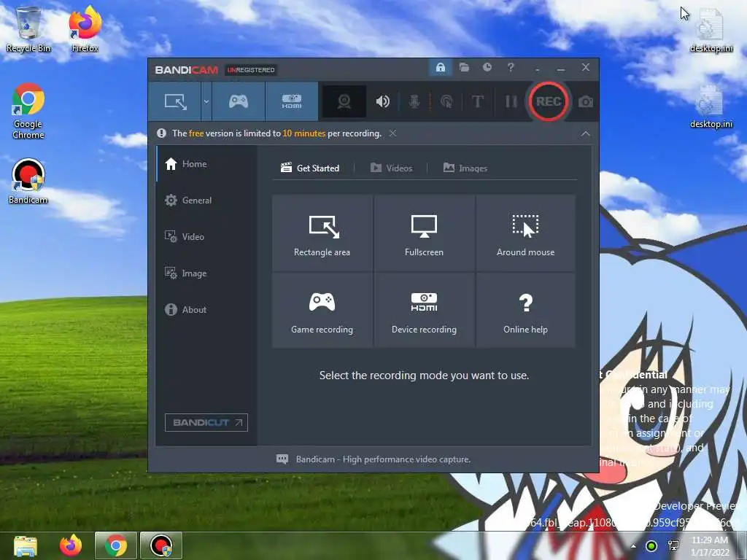Click the chat bubble icon in status bar
This screenshot has width=747, height=560.
coord(282,459)
